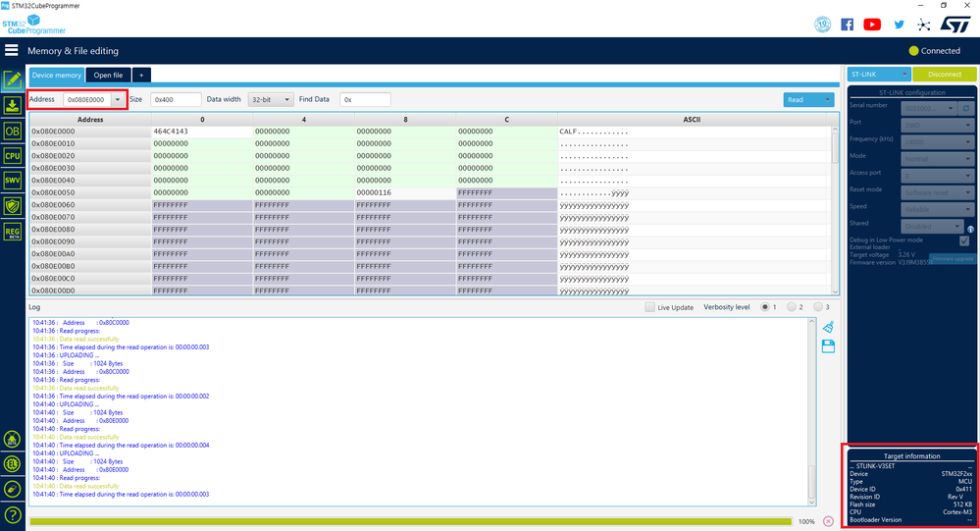Image resolution: width=980 pixels, height=531 pixels.
Task: Click the anniversary badge icon
Action: [x=822, y=25]
